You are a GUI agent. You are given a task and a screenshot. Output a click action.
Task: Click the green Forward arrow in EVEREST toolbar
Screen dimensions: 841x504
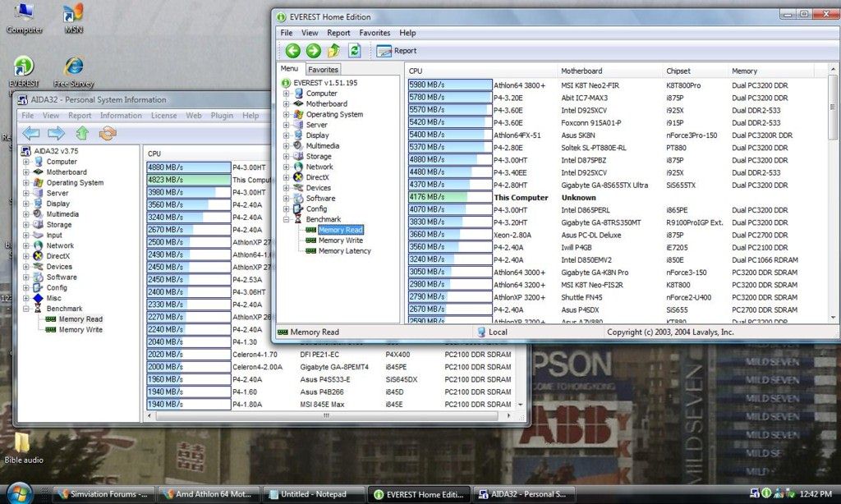pyautogui.click(x=313, y=51)
